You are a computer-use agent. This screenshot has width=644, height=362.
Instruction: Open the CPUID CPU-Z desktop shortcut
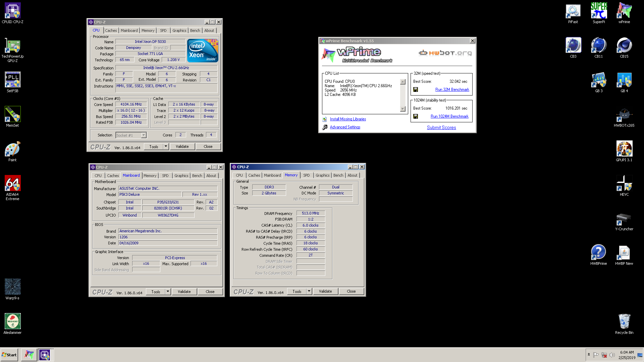(12, 13)
